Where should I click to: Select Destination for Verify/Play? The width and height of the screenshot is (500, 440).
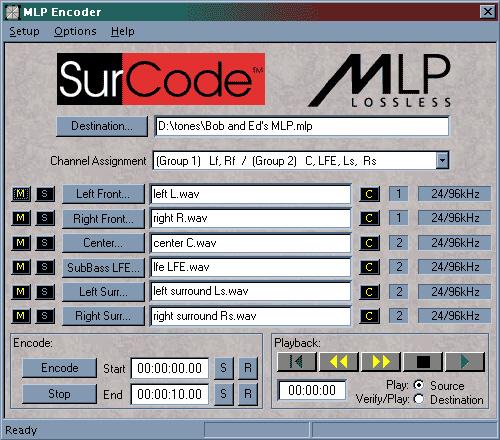(x=419, y=399)
